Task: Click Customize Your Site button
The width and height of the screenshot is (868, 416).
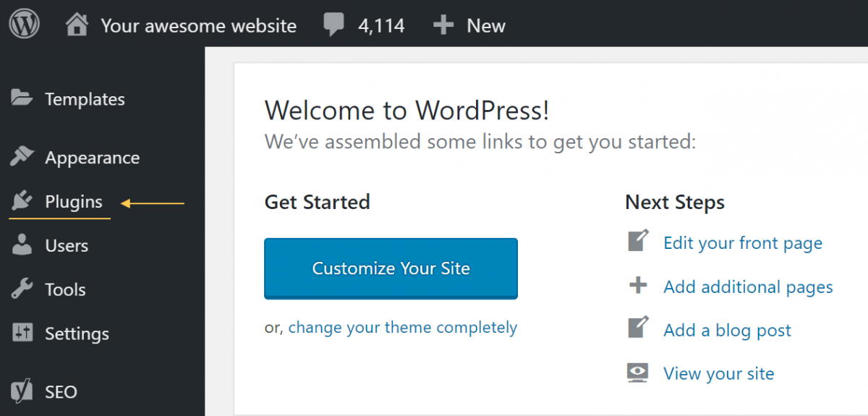Action: [x=391, y=268]
